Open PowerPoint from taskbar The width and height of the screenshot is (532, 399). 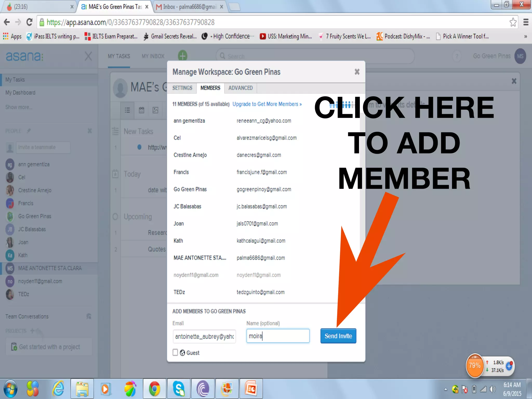pos(251,389)
